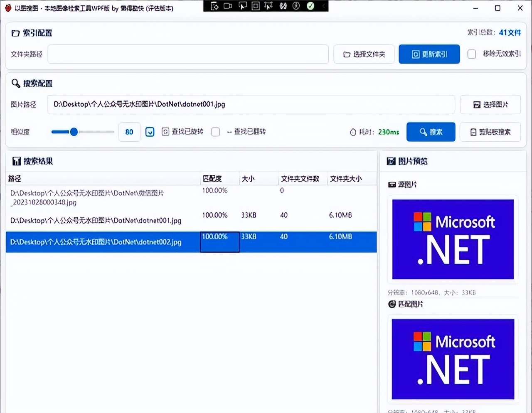Click into the 文件夹路径 input field
The image size is (532, 413).
click(x=188, y=54)
